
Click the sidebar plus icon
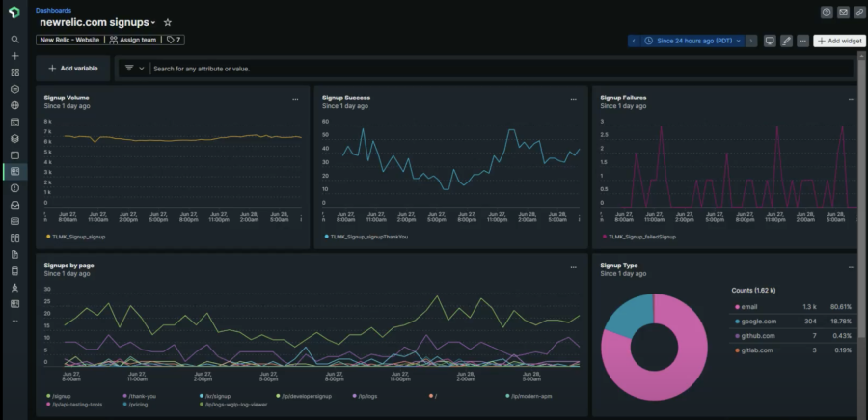(x=14, y=56)
